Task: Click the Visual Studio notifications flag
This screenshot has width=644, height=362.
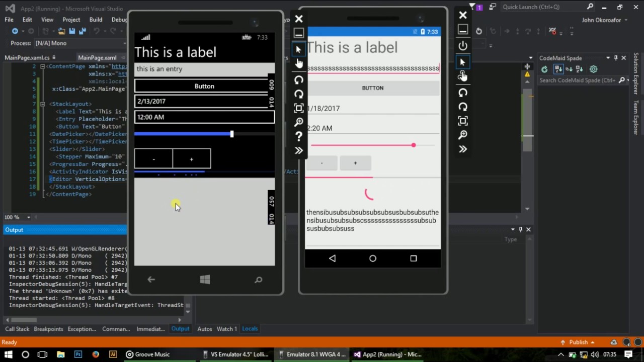Action: (472, 7)
